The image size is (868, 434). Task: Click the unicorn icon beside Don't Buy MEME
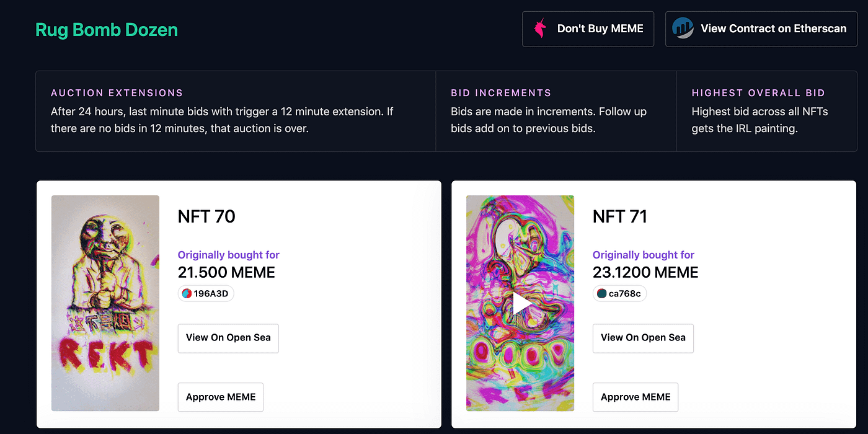click(540, 29)
